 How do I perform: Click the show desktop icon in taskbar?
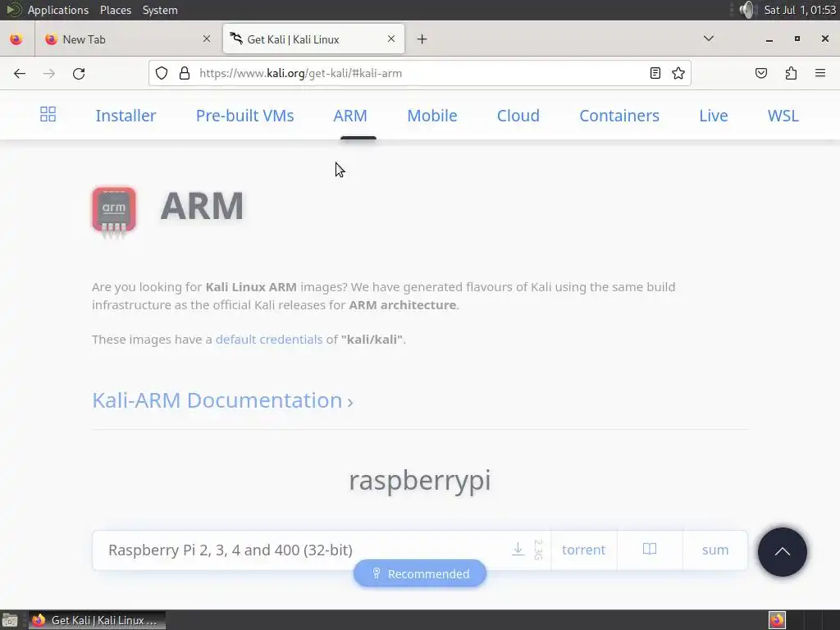[10, 620]
